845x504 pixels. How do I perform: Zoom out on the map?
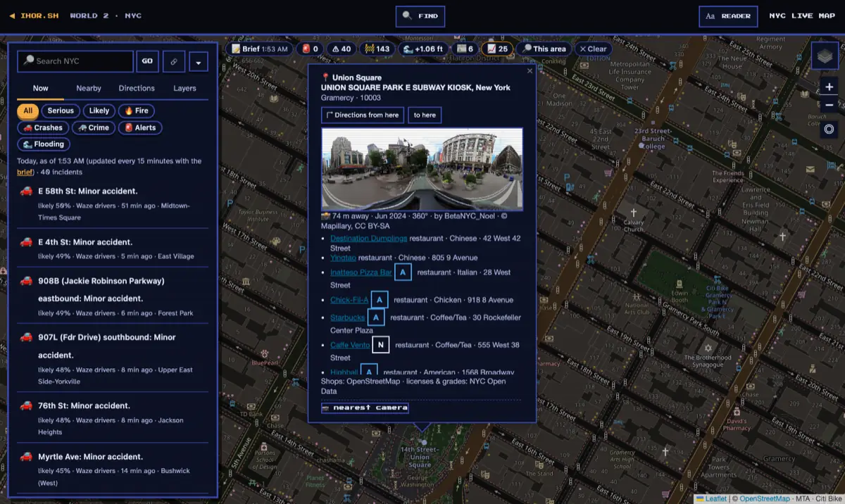(829, 106)
